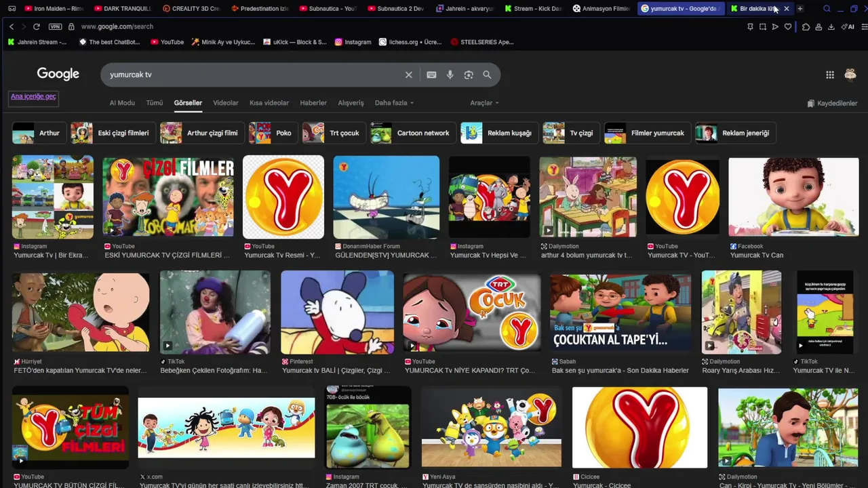868x488 pixels.
Task: Open the 'Yumurcak - Cicicee' logo image
Action: tap(640, 428)
